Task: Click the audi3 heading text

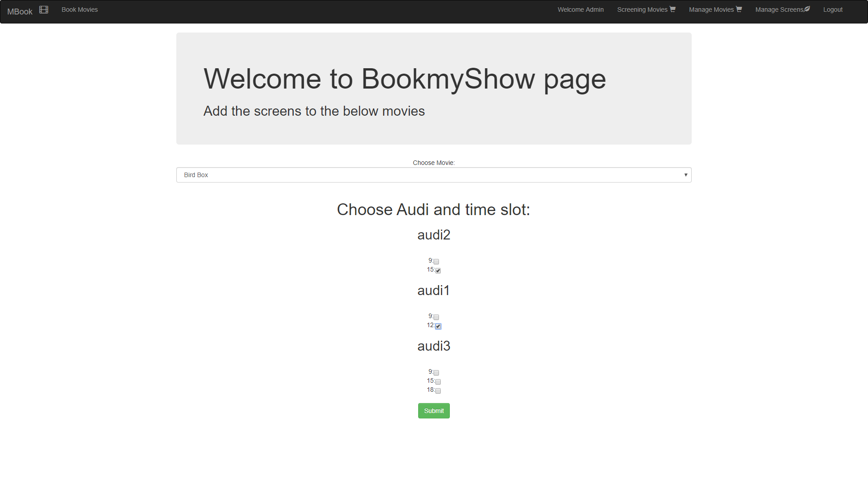Action: coord(434,346)
